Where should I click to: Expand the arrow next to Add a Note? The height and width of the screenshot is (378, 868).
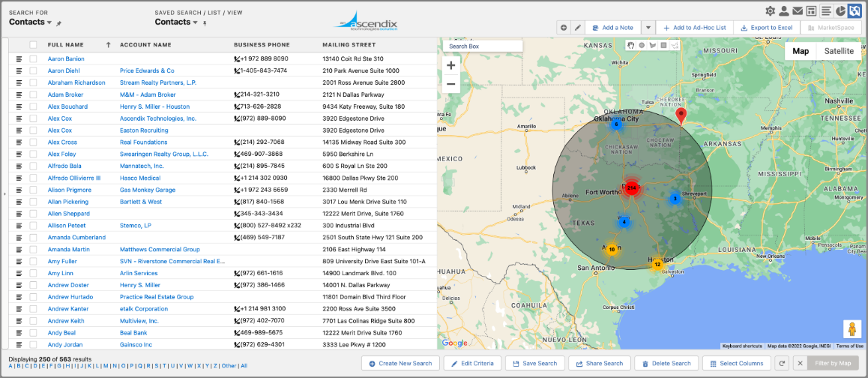[648, 28]
